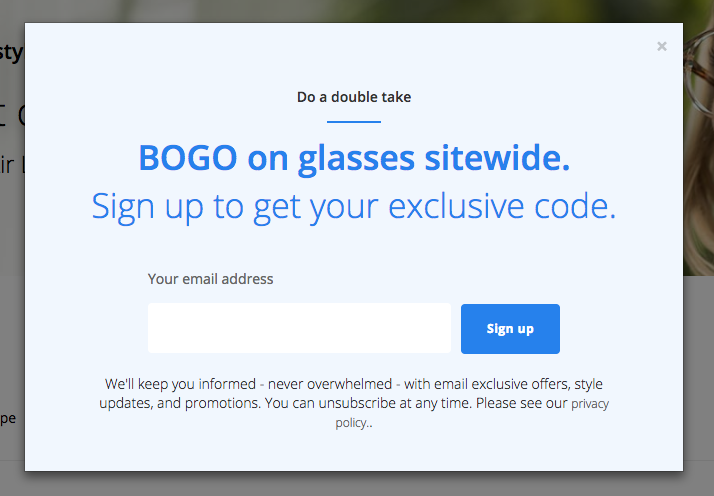Open the privacy policy link
The image size is (714, 496).
tap(589, 404)
